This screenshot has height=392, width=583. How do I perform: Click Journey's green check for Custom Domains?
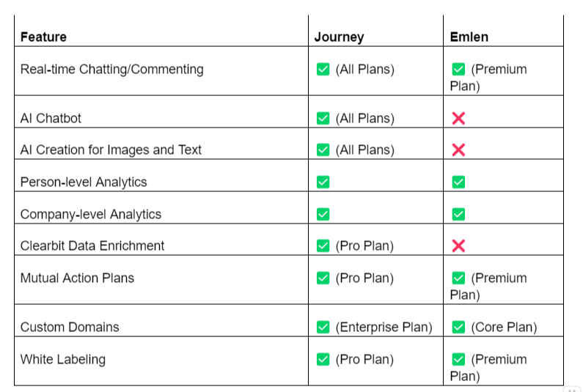pos(323,327)
